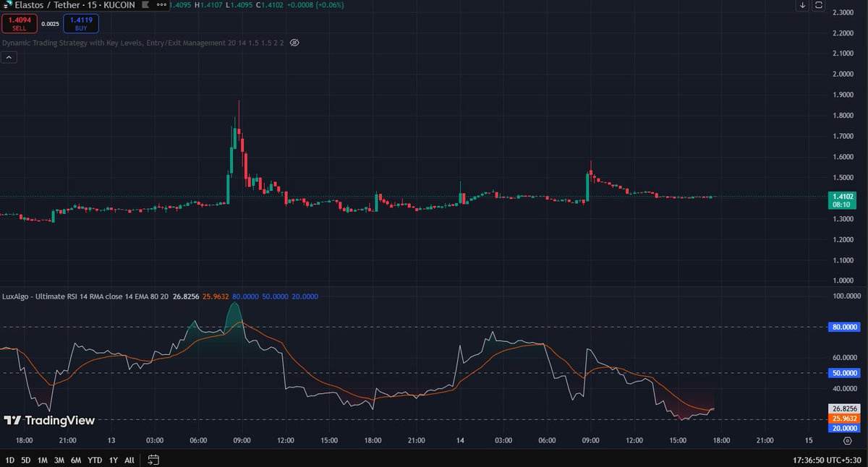Image resolution: width=868 pixels, height=467 pixels.
Task: Select the 1M time range
Action: click(43, 460)
